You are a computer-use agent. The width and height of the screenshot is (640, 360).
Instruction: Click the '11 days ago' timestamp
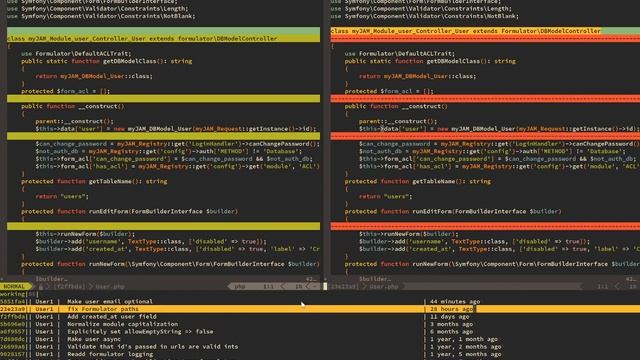click(449, 316)
